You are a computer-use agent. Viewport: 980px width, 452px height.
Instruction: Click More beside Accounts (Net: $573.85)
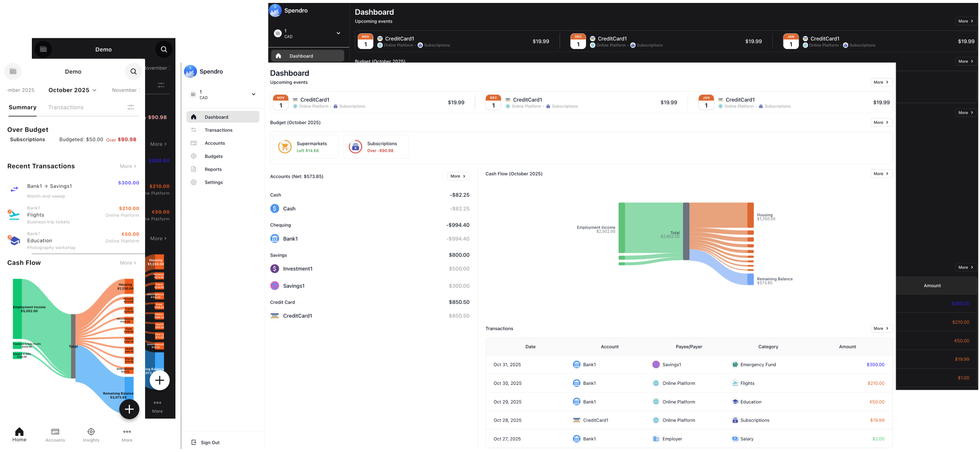pyautogui.click(x=458, y=176)
